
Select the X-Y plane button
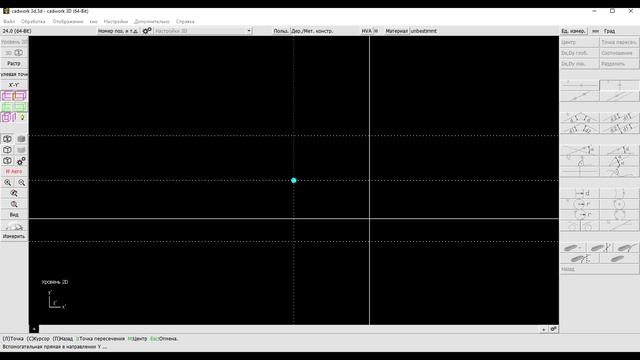tap(14, 85)
